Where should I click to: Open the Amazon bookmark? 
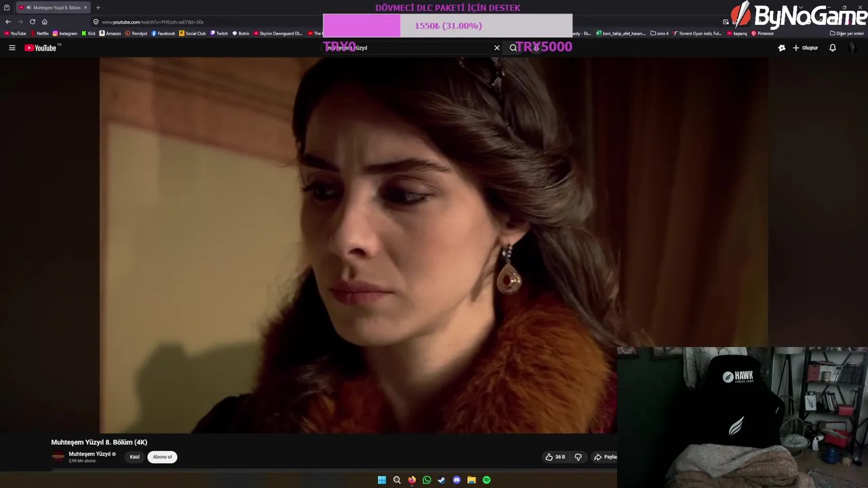[x=111, y=33]
